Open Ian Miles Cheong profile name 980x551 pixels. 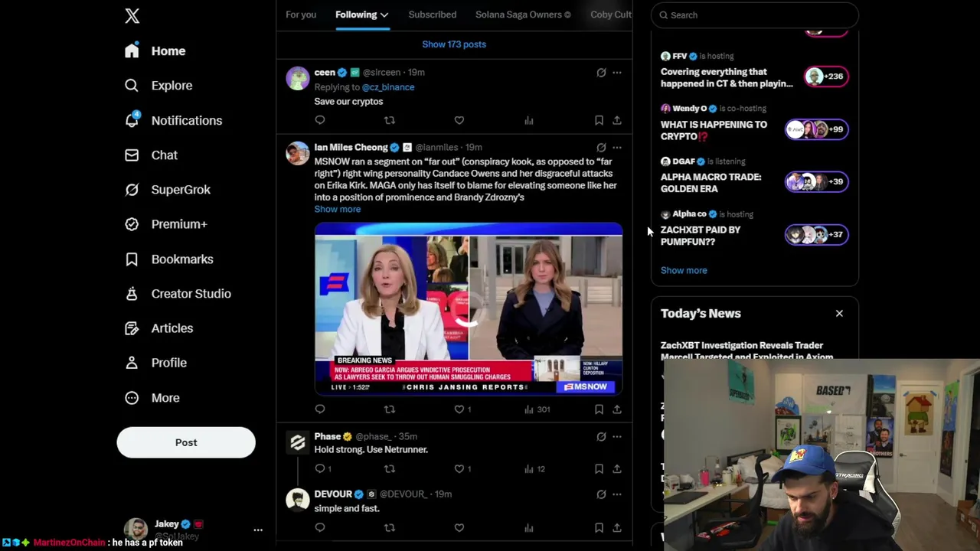(351, 148)
